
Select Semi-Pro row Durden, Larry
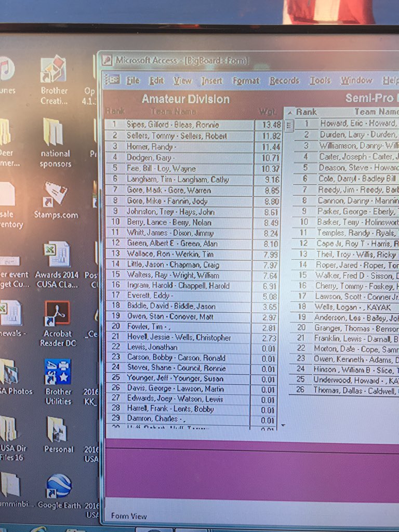pos(346,135)
